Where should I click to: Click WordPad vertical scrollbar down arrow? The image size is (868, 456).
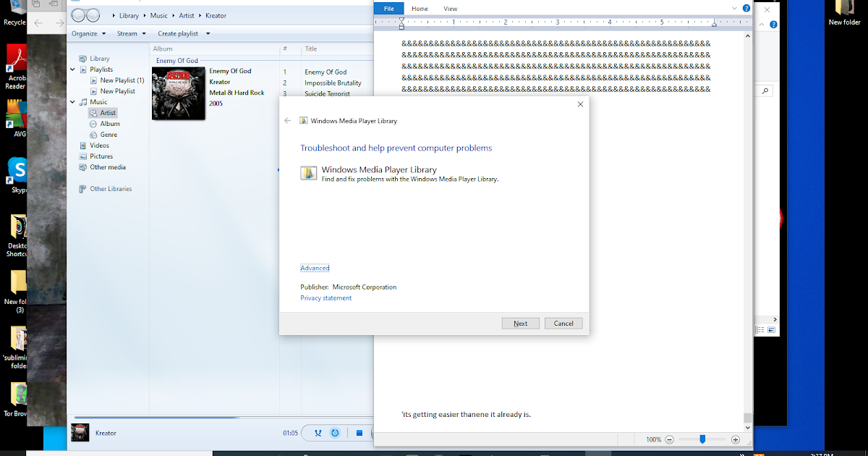pyautogui.click(x=747, y=427)
